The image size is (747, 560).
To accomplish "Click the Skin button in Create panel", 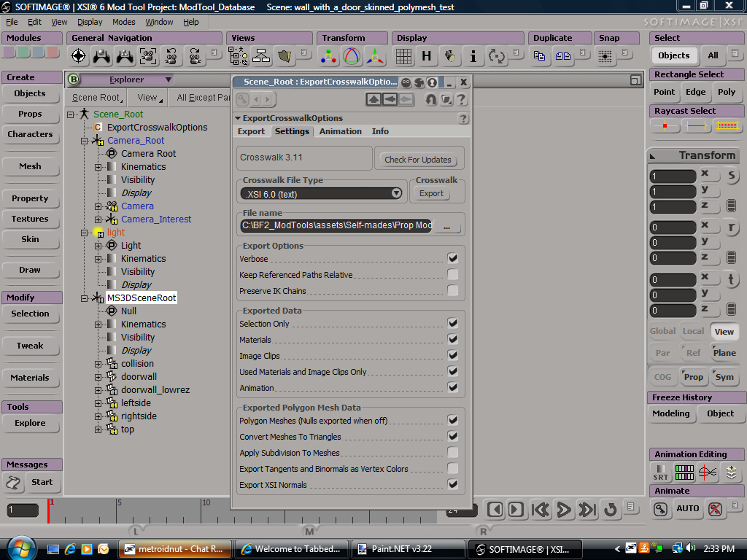I will tap(30, 239).
